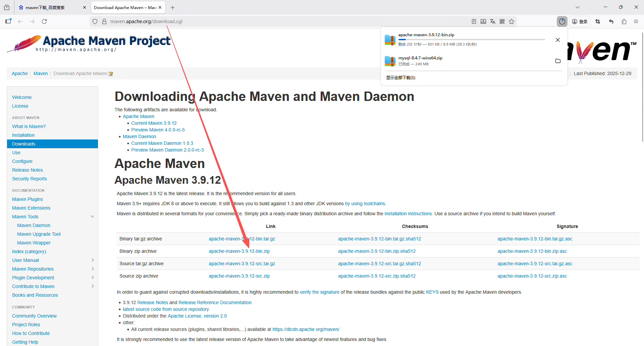The height and width of the screenshot is (346, 644).
Task: Click the URL address bar field
Action: [268, 21]
